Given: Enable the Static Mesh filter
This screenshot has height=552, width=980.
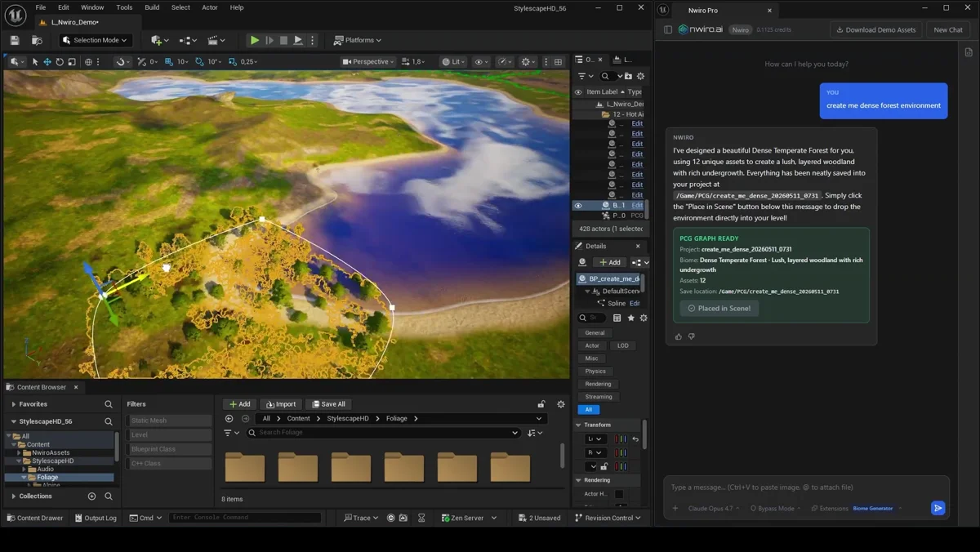Looking at the screenshot, I should click(169, 421).
